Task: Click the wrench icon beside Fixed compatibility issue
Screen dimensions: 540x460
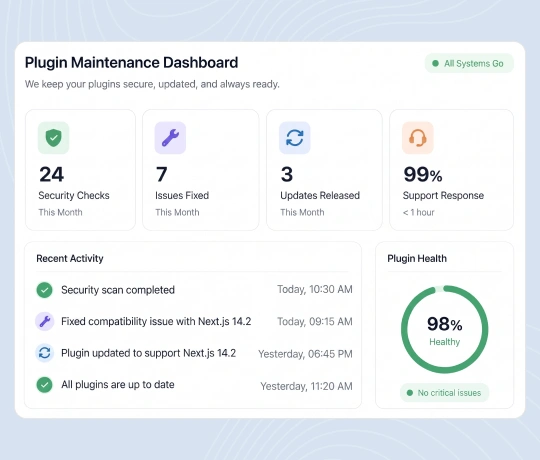Action: tap(44, 322)
